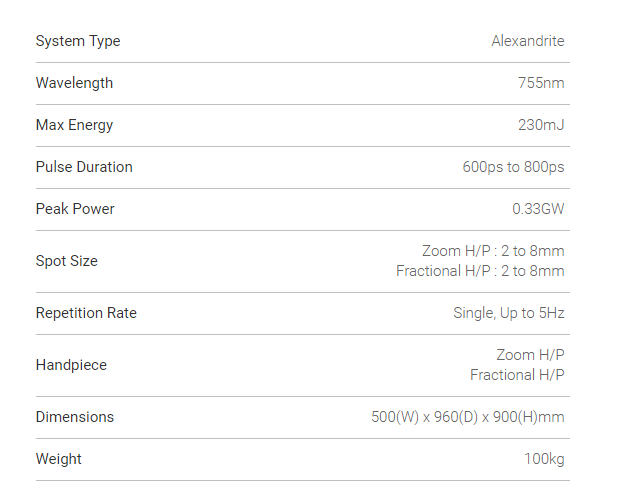Select the 230mJ energy value
Screen dimensions: 644x490
point(540,125)
